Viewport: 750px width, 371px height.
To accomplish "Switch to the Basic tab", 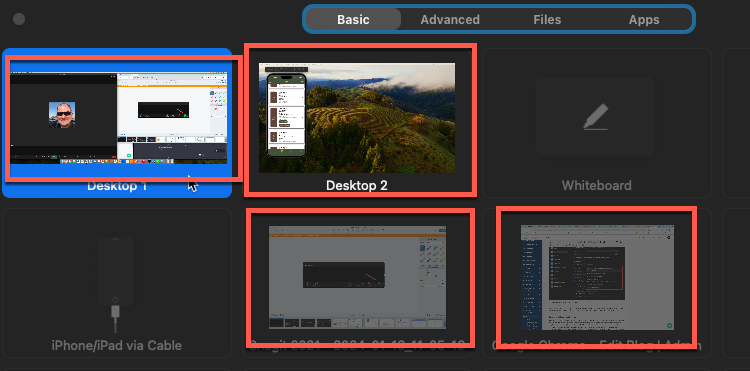I will [353, 20].
